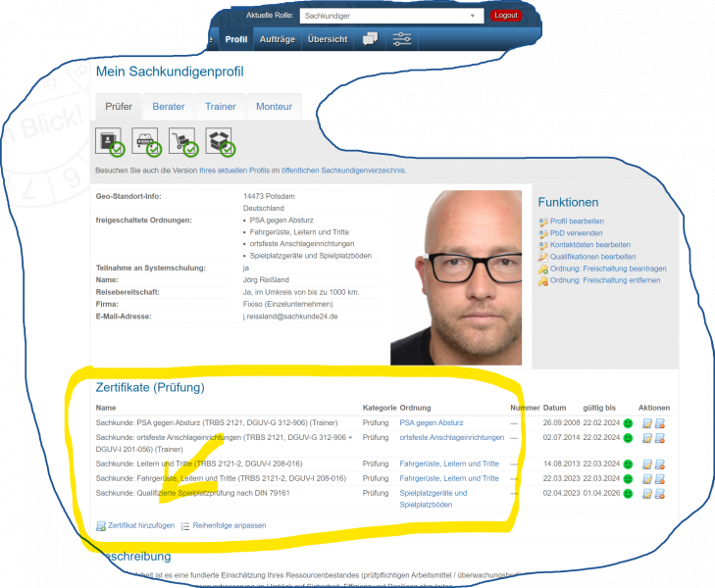This screenshot has height=588, width=715.
Task: Go to Aufträge in the navigation bar
Action: click(x=277, y=39)
